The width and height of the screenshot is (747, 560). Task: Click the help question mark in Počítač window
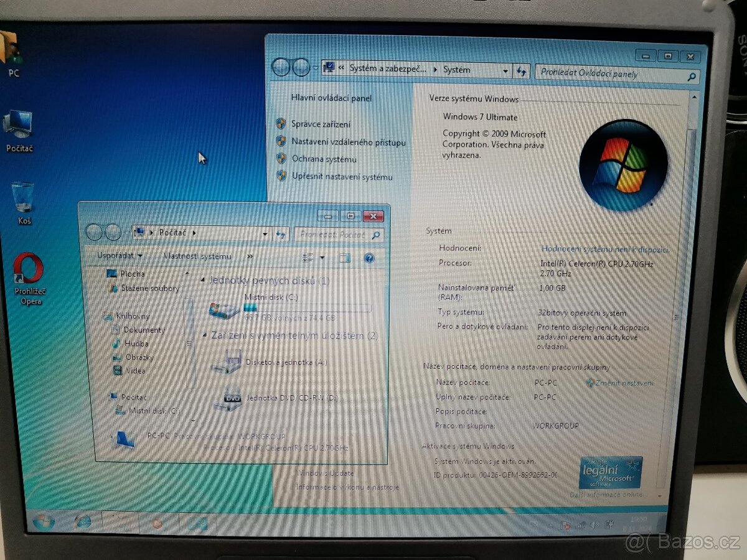click(370, 257)
